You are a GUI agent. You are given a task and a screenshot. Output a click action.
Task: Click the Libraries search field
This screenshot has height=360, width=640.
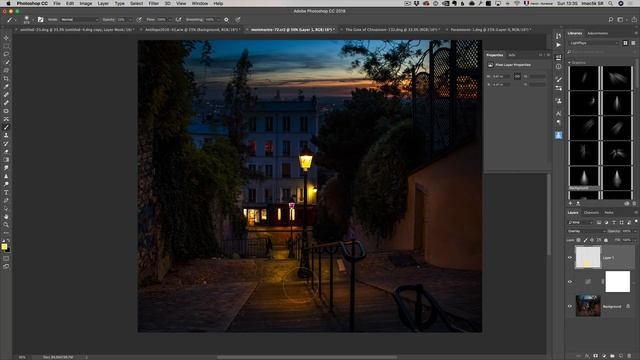tap(602, 53)
